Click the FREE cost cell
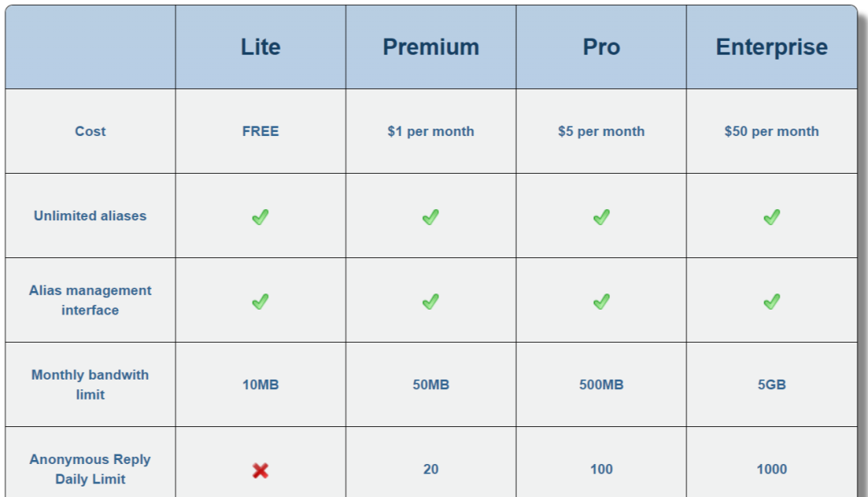 pos(260,131)
